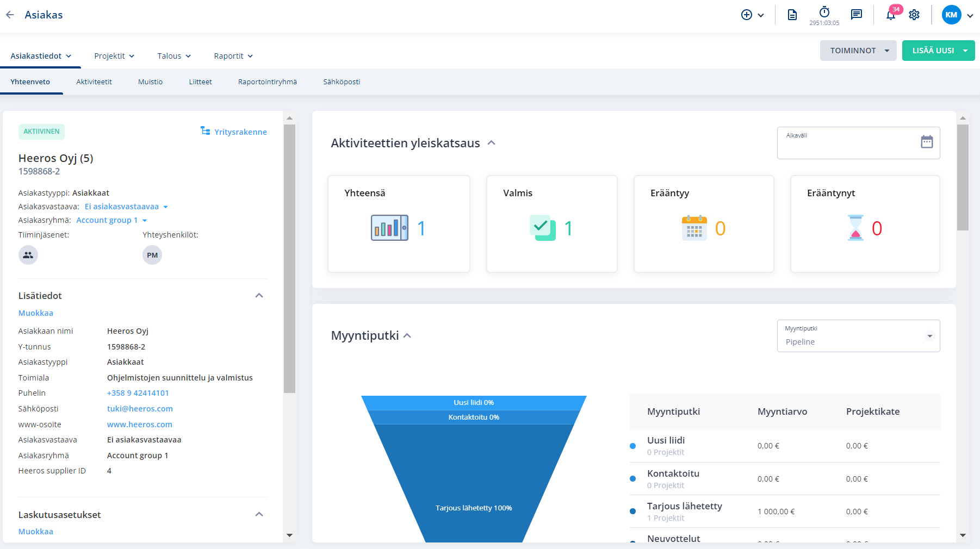Click Kontaktoitu funnel segment

pyautogui.click(x=474, y=417)
